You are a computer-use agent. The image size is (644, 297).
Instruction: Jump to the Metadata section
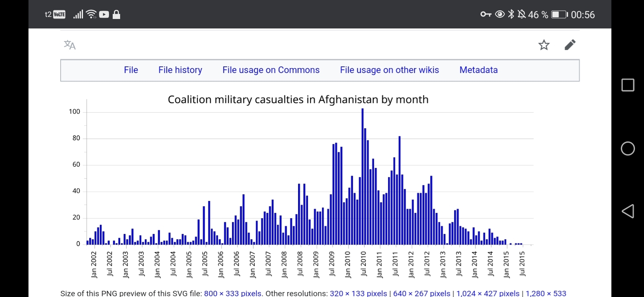(478, 70)
